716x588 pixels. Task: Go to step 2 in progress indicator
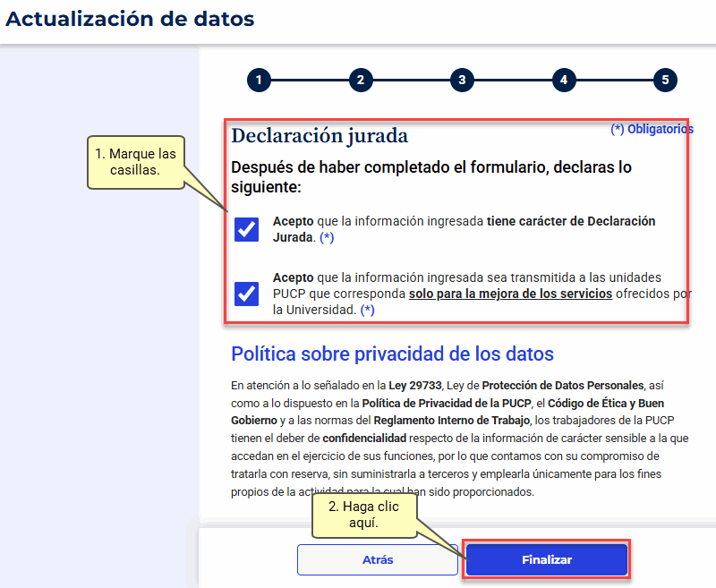tap(361, 80)
